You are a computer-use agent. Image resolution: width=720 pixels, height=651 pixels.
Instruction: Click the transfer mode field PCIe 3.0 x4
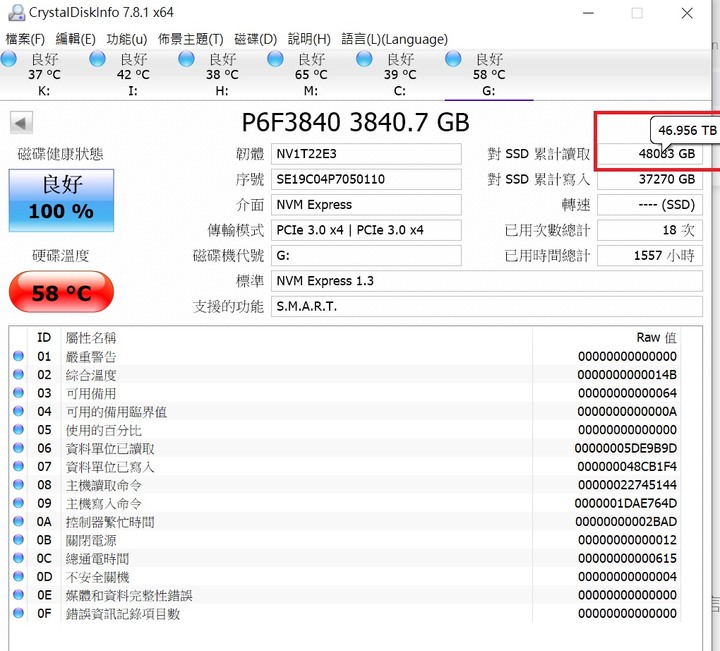(x=366, y=230)
